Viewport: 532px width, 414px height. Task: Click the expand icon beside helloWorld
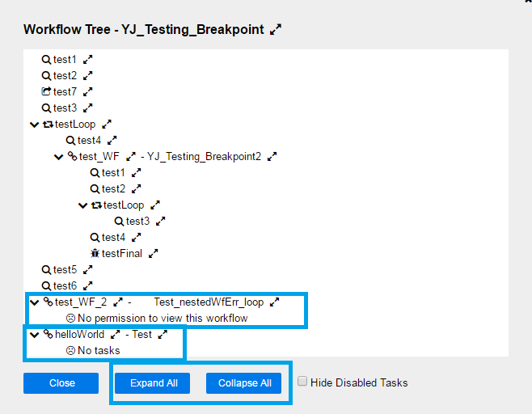115,334
